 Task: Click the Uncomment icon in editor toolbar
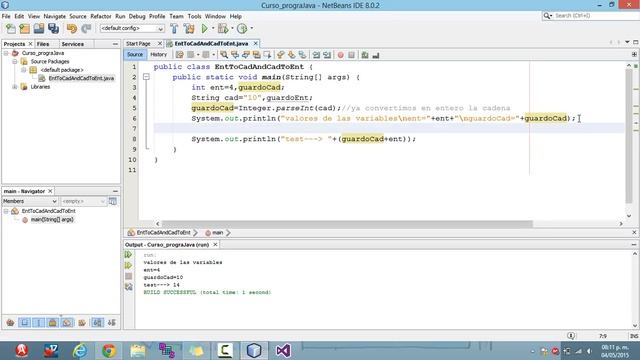pyautogui.click(x=376, y=55)
